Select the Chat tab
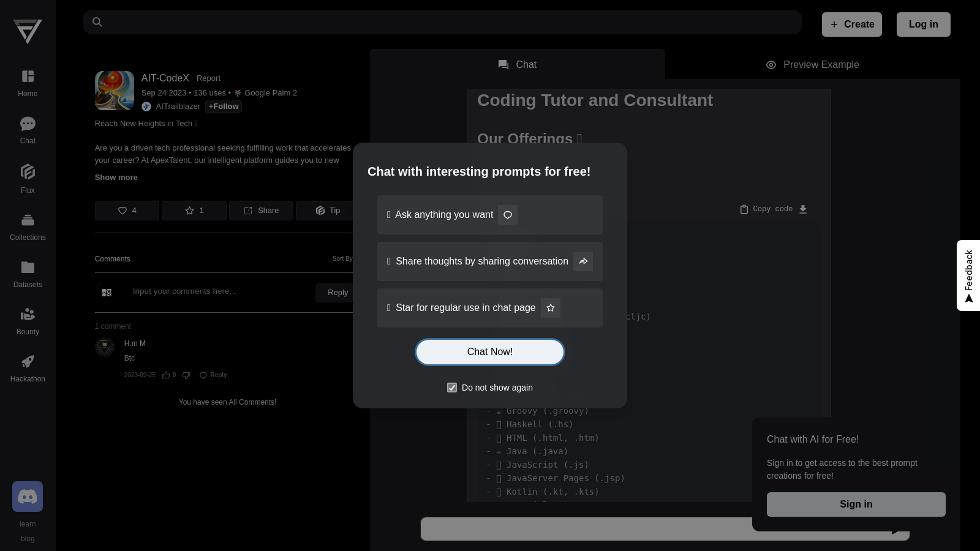This screenshot has height=551, width=980. [x=517, y=65]
